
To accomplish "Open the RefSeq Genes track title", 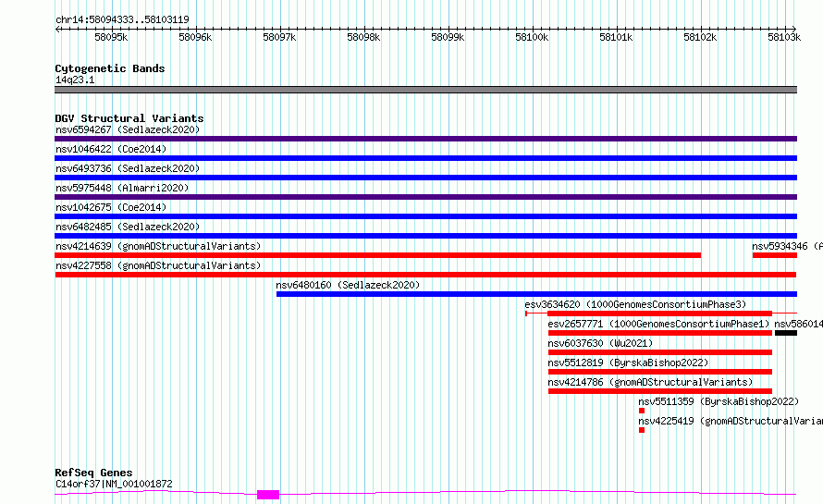I will pos(93,473).
